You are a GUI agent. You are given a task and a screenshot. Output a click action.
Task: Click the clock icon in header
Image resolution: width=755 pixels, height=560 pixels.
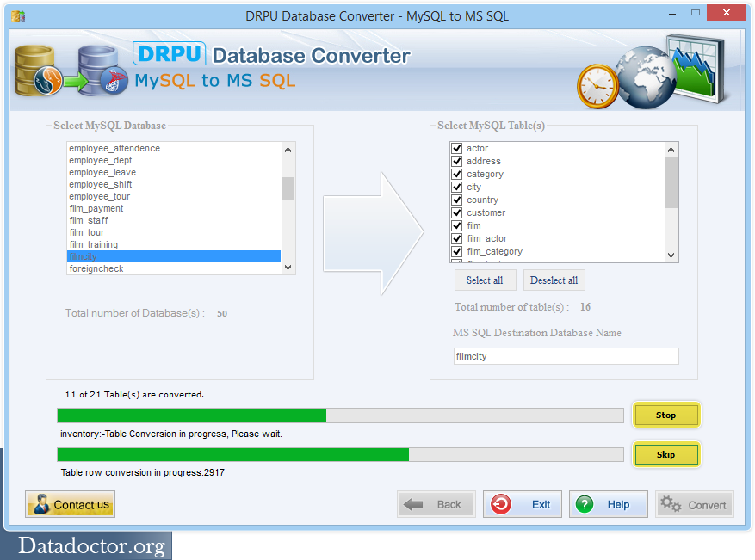[x=597, y=86]
